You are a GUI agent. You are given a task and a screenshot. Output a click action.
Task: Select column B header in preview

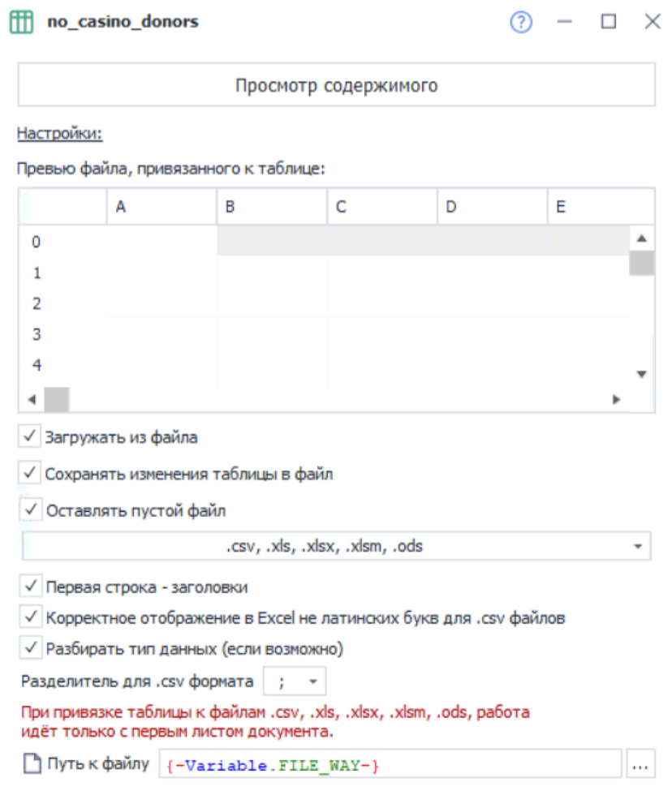point(272,208)
